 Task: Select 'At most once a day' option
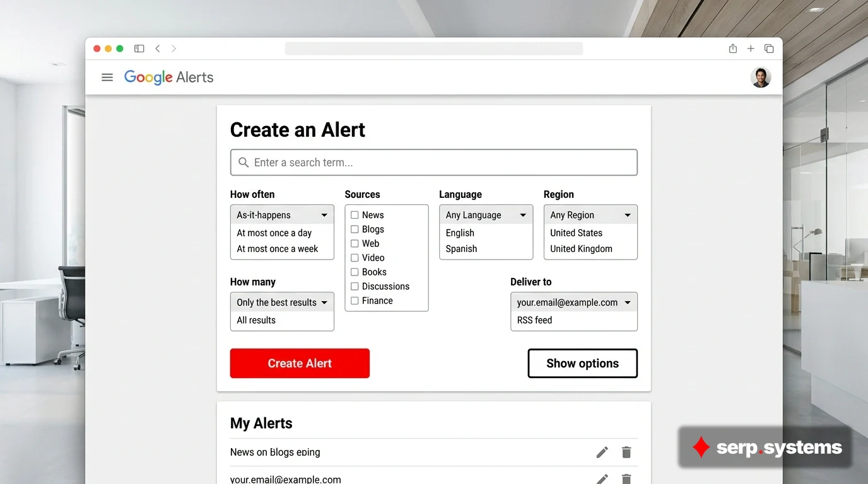coord(274,233)
